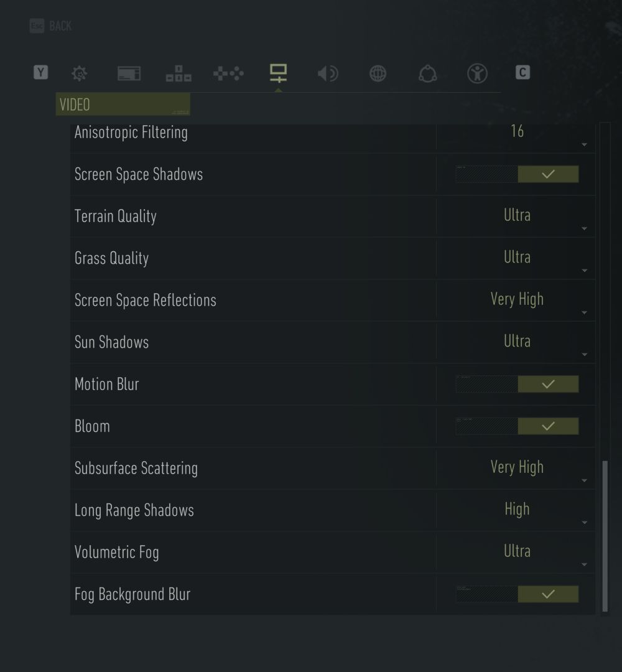The width and height of the screenshot is (622, 672).
Task: Open the gameplay settings gear tab
Action: click(79, 73)
